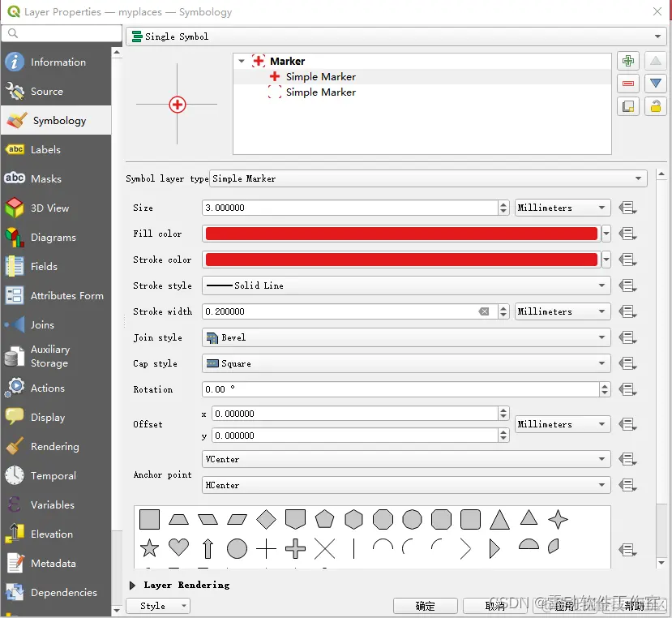Open data-defined override for Offset
Image resolution: width=672 pixels, height=618 pixels.
pos(628,425)
